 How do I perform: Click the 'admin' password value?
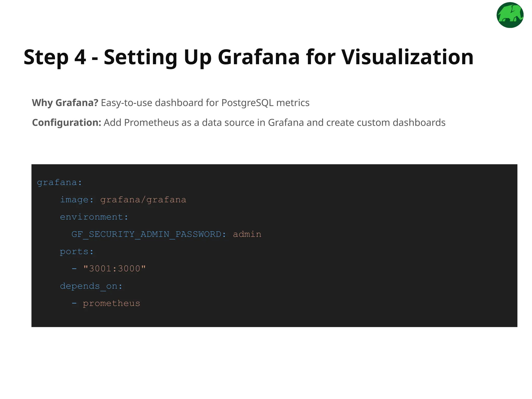pyautogui.click(x=247, y=234)
